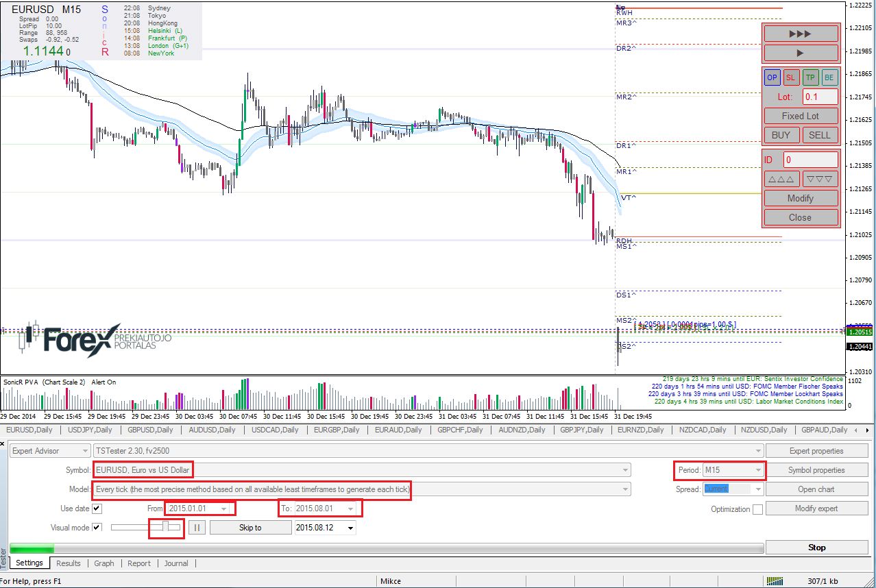876x588 pixels.
Task: Open the From date picker 2015.01.01
Action: coord(197,509)
